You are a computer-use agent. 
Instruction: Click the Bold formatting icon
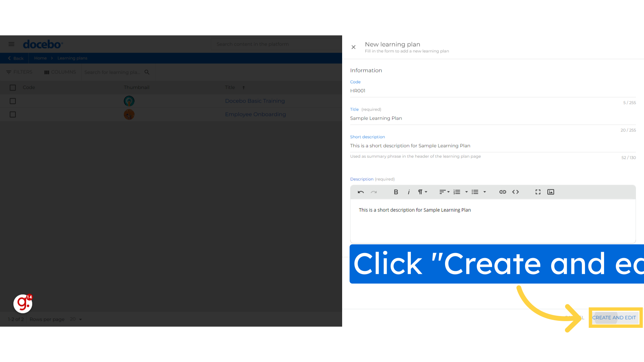(x=396, y=192)
